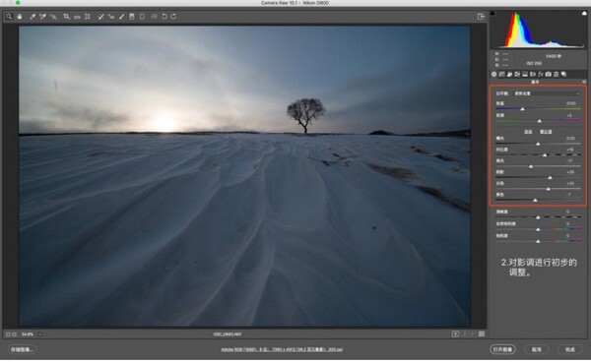This screenshot has width=591, height=364.
Task: Adjust the Shadows slider handle
Action: click(550, 177)
